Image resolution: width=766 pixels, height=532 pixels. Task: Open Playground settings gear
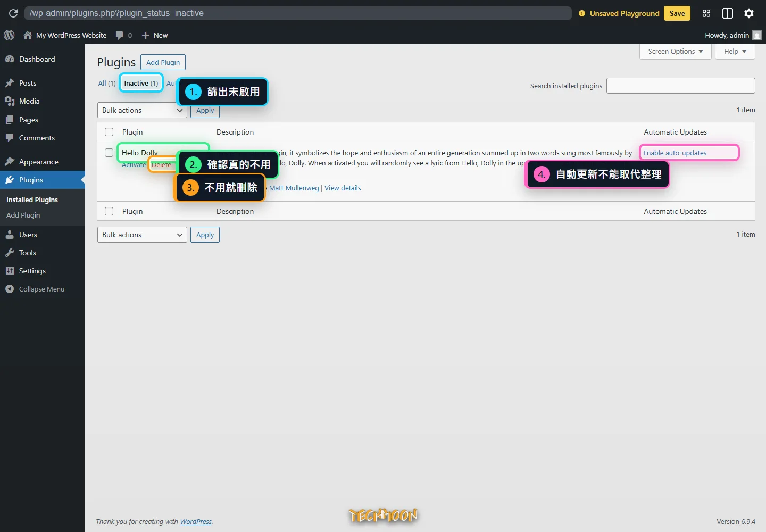click(x=749, y=13)
